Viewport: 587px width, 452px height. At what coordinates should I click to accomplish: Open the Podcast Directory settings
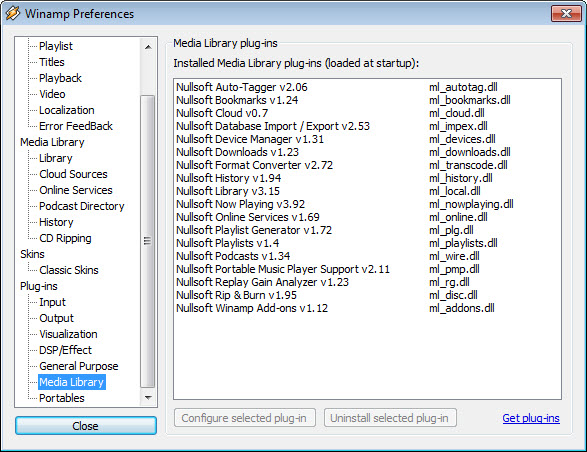[x=82, y=206]
